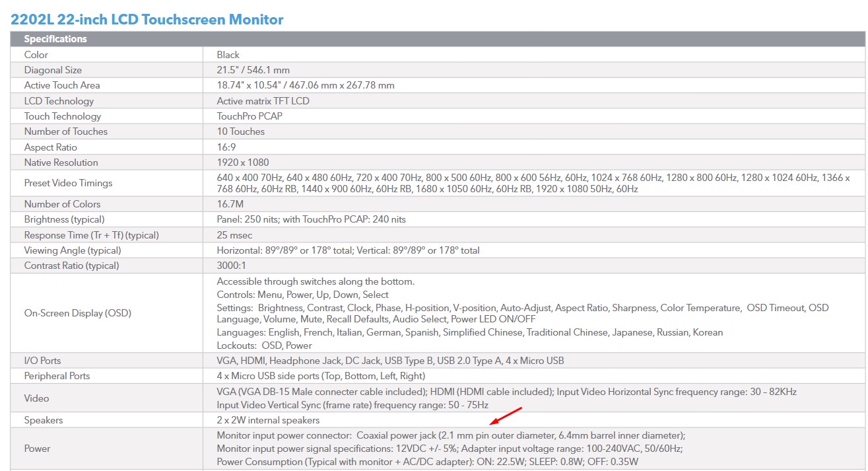Click the 'Number of Touches' label

pyautogui.click(x=66, y=131)
